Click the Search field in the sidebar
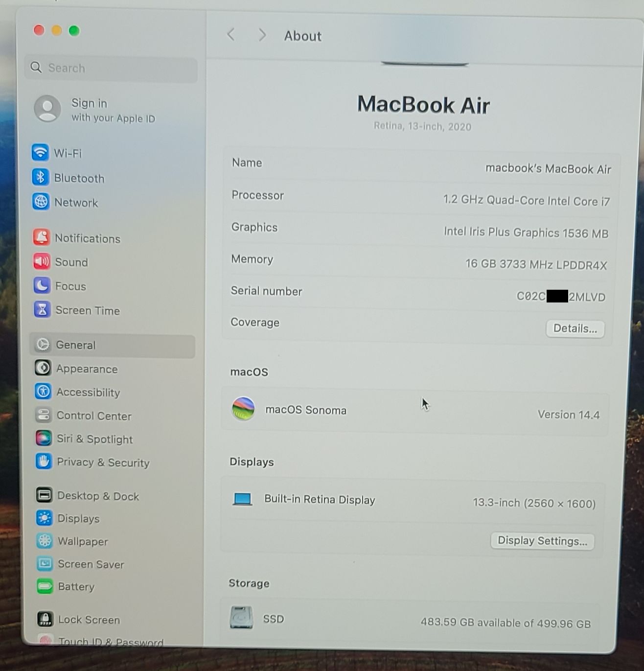This screenshot has width=644, height=671. click(112, 68)
